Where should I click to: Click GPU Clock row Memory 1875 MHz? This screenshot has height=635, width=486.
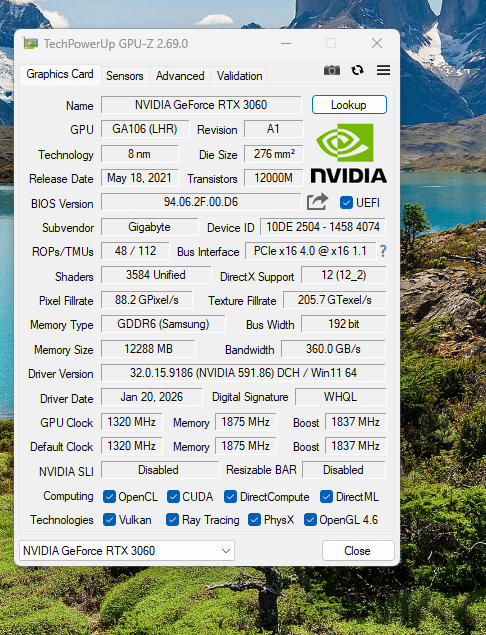coord(245,422)
